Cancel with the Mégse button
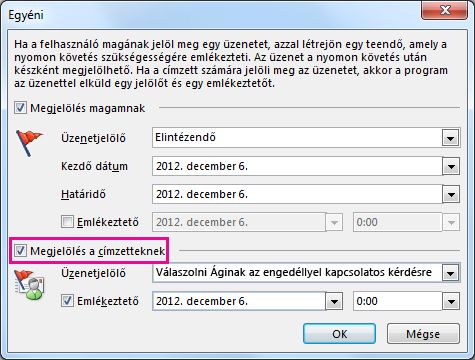475x360 pixels. click(x=423, y=334)
